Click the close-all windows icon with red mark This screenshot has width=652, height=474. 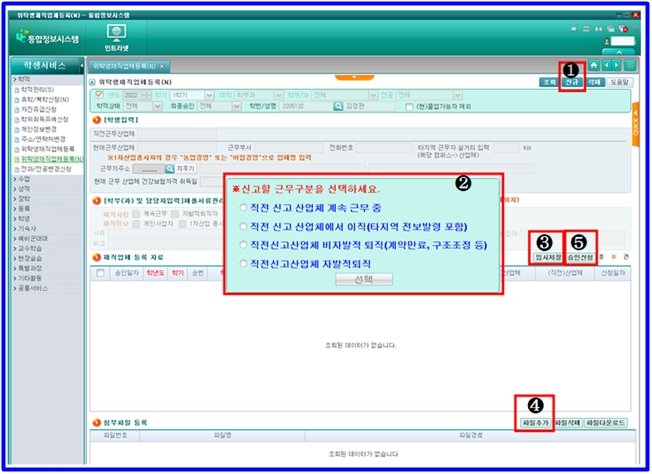click(623, 29)
